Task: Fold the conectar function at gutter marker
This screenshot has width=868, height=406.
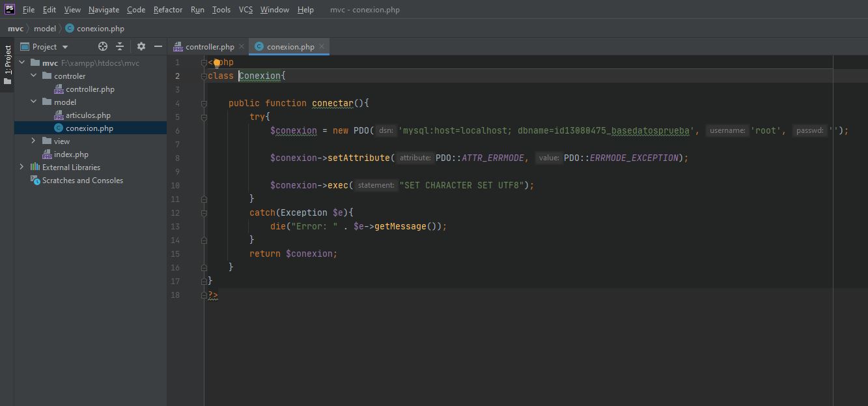Action: 204,104
